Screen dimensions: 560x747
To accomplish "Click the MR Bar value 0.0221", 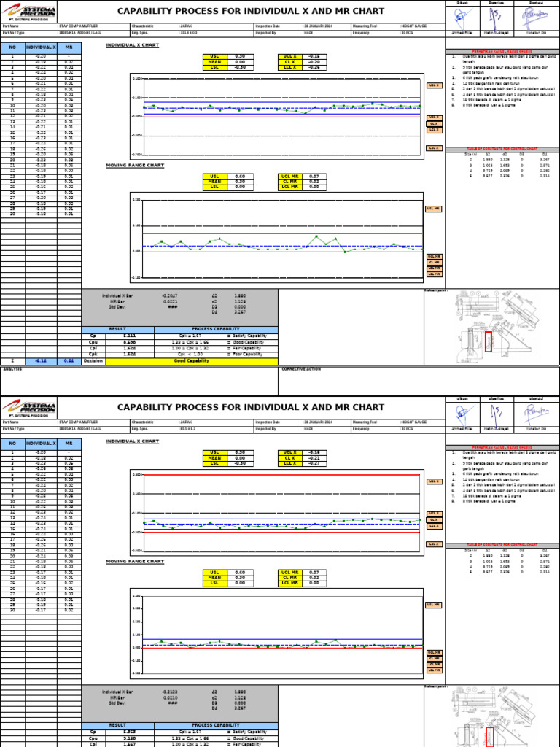I will click(170, 301).
